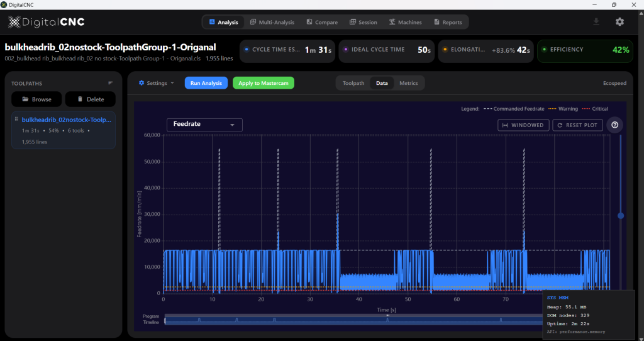Image resolution: width=644 pixels, height=341 pixels.
Task: Click Commanded Feedrate legend entry
Action: [x=514, y=109]
